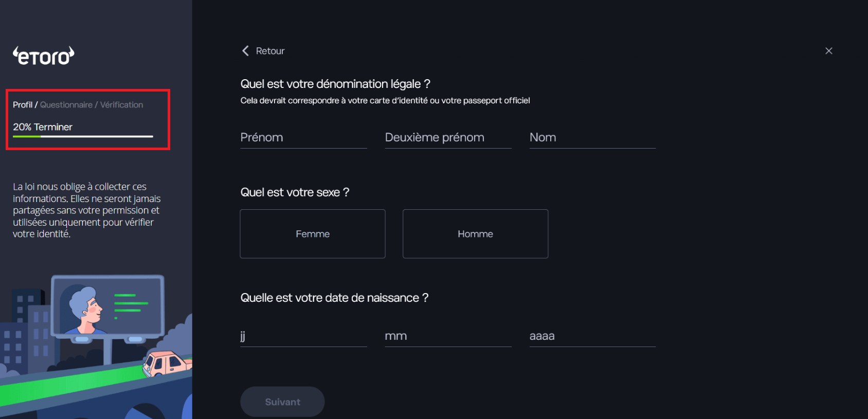The image size is (868, 419).
Task: Click the Deuxième prénom input field
Action: [x=447, y=137]
